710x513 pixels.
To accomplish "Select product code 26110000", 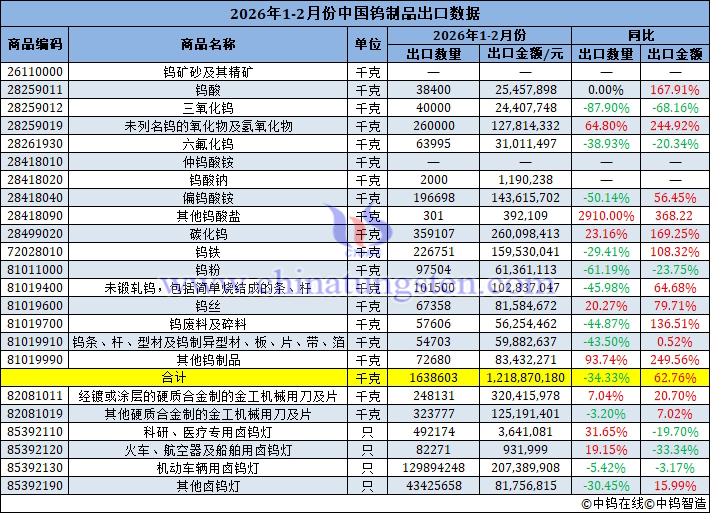I will 34,72.
